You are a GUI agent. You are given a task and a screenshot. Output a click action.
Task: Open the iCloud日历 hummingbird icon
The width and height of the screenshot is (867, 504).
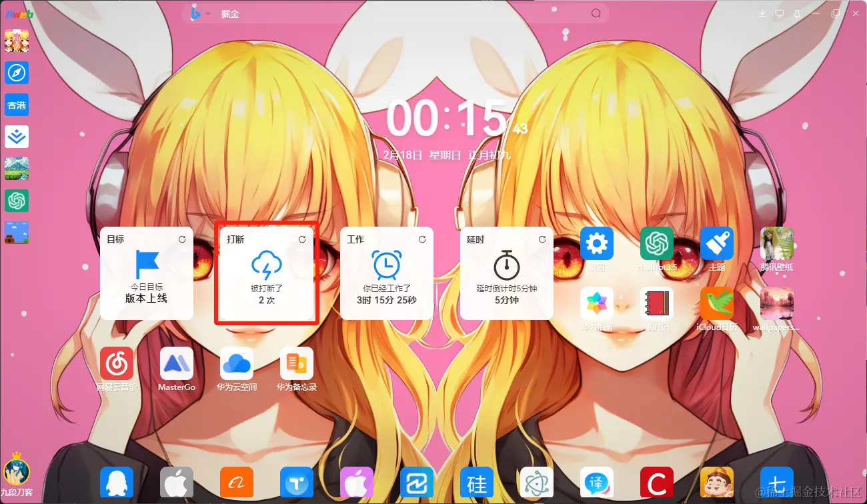click(717, 303)
